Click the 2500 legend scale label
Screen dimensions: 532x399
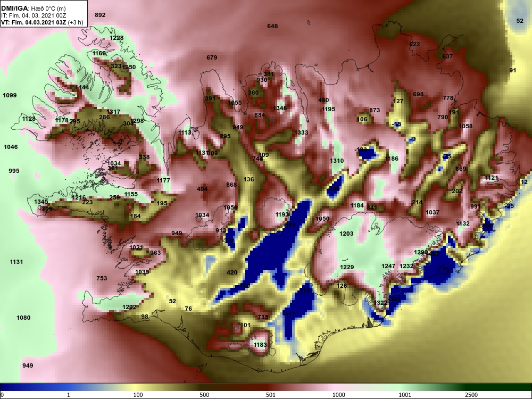(471, 395)
